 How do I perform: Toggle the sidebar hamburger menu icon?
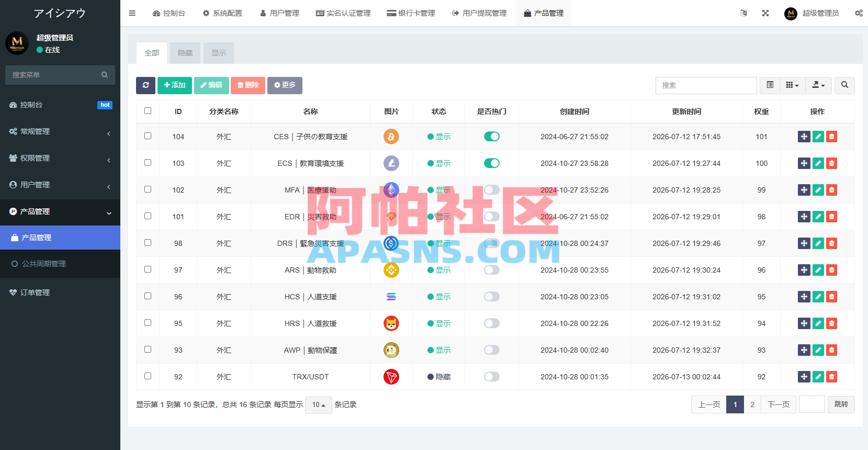[132, 13]
